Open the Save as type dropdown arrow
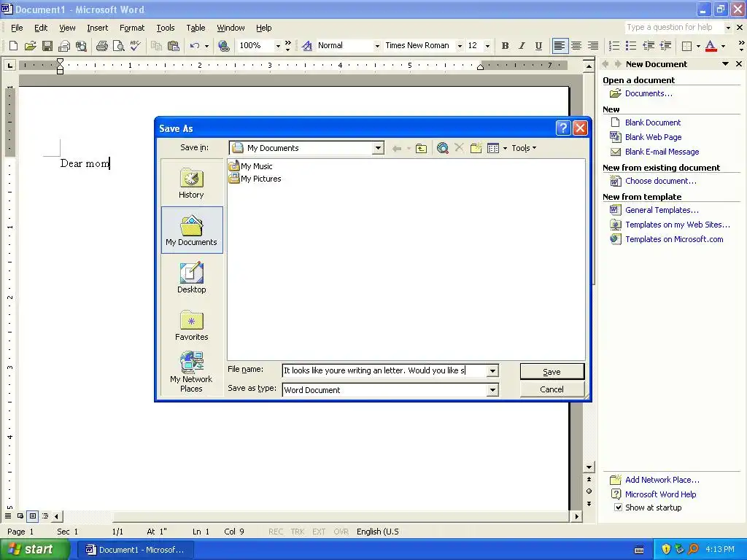 (x=492, y=390)
